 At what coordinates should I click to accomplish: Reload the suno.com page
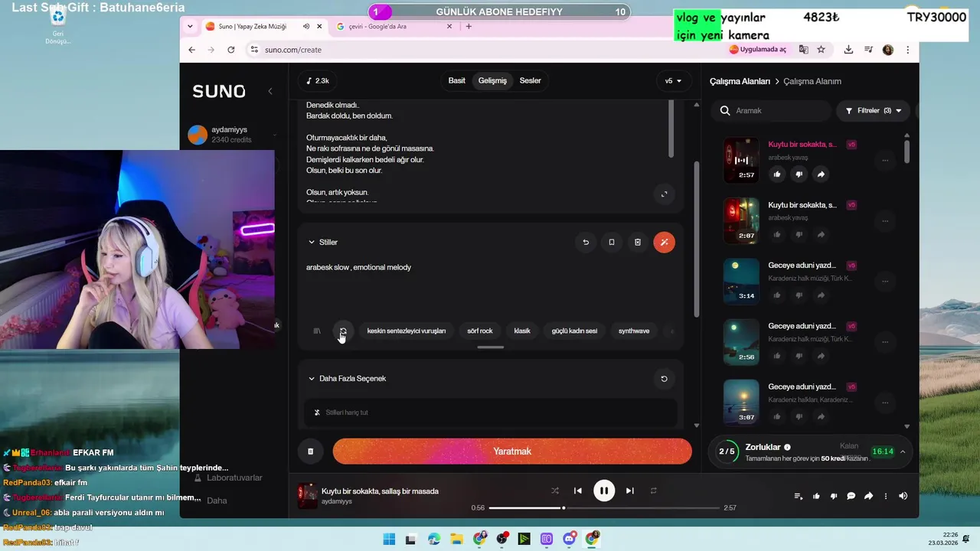tap(231, 50)
